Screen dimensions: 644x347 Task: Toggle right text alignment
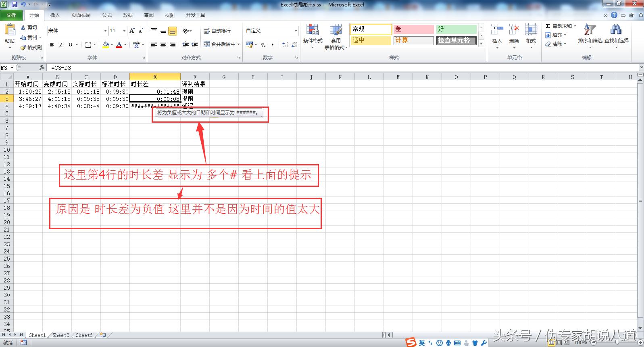[x=173, y=44]
